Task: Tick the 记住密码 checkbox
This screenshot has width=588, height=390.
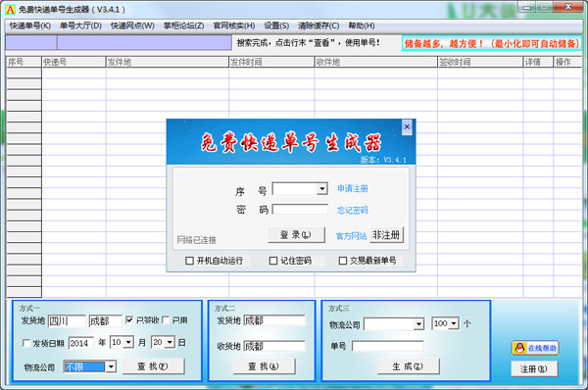Action: point(273,261)
